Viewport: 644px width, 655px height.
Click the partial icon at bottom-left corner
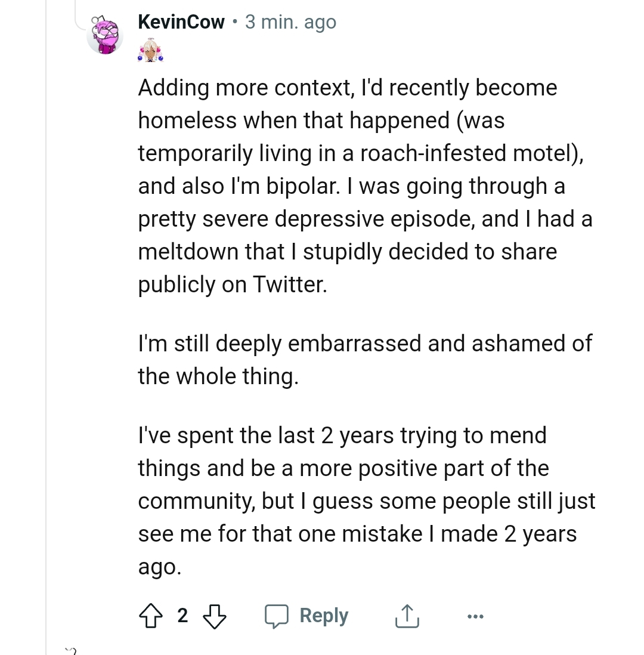pyautogui.click(x=70, y=650)
